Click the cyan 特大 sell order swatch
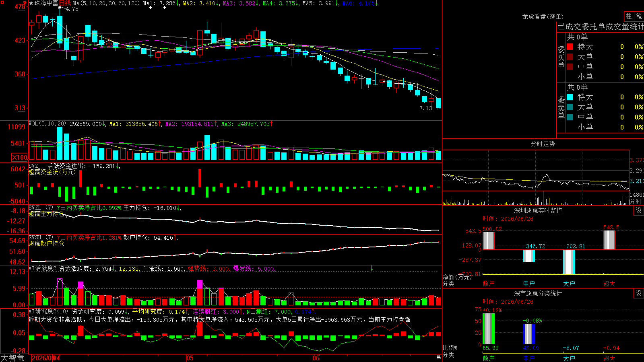The width and height of the screenshot is (644, 362). point(570,97)
